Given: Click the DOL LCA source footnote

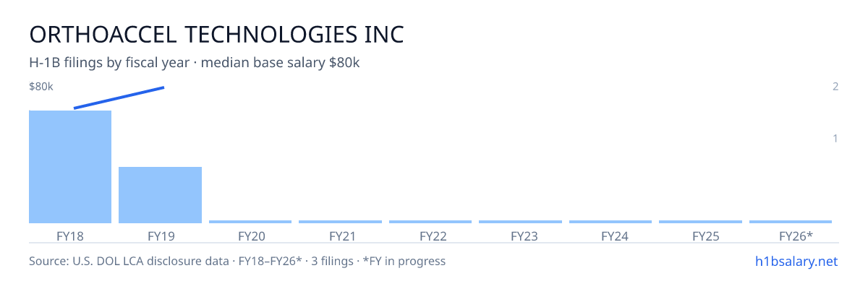Looking at the screenshot, I should tap(237, 261).
